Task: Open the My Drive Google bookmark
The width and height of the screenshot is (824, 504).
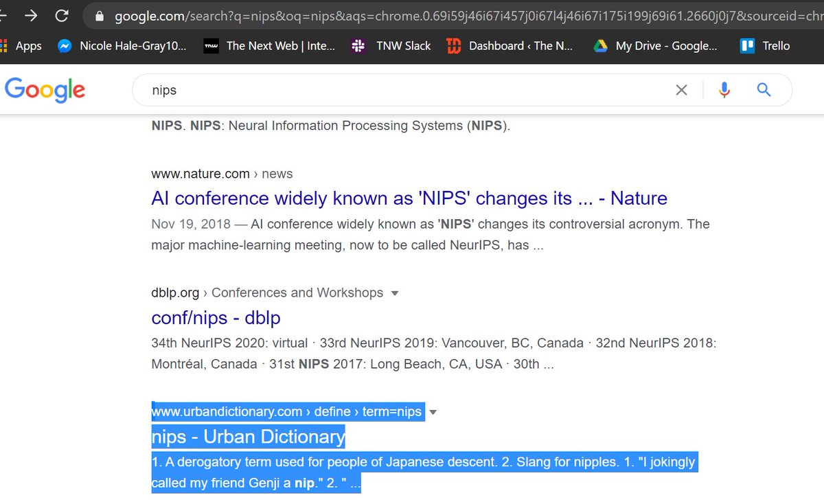Action: coord(656,46)
